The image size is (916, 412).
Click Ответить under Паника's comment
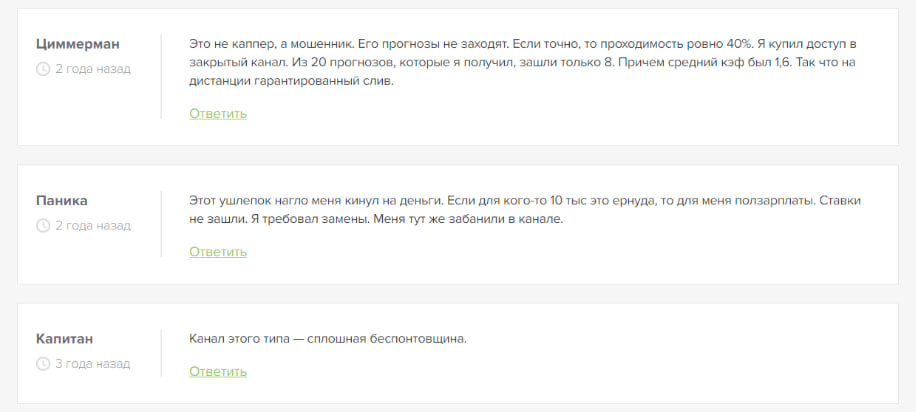pos(218,251)
